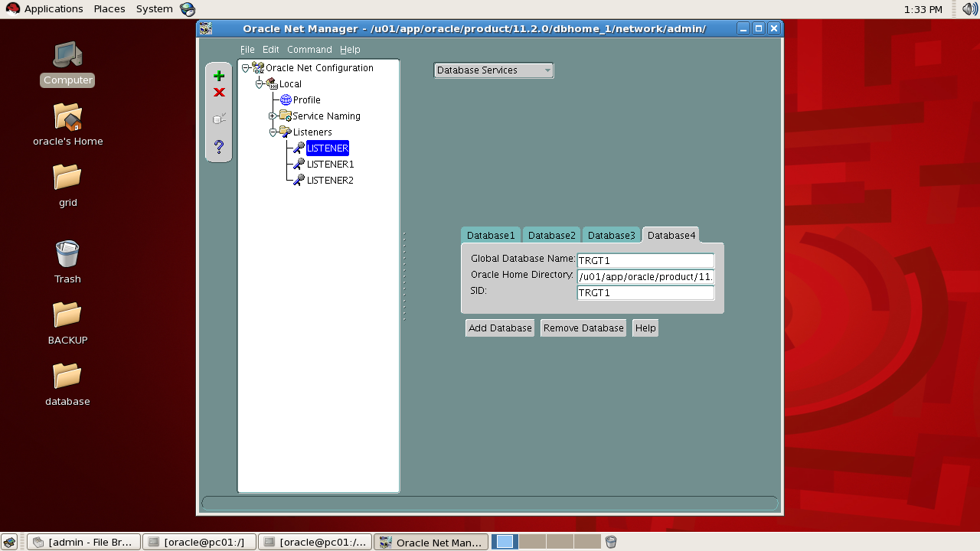Click the SID input field
The height and width of the screenshot is (551, 980).
(645, 292)
